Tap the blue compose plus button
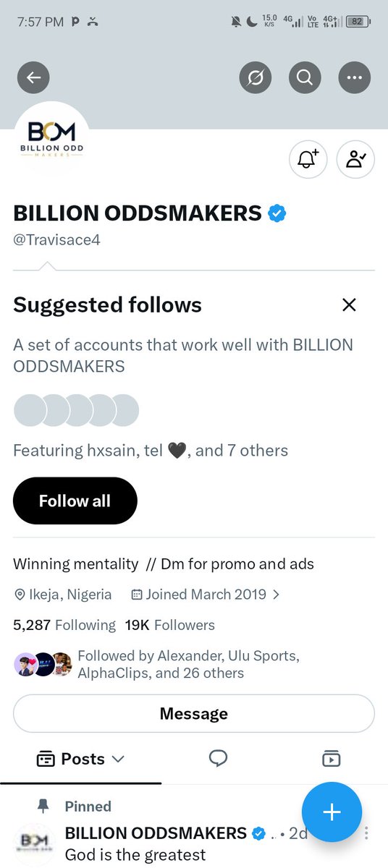This screenshot has width=388, height=868. pyautogui.click(x=332, y=812)
